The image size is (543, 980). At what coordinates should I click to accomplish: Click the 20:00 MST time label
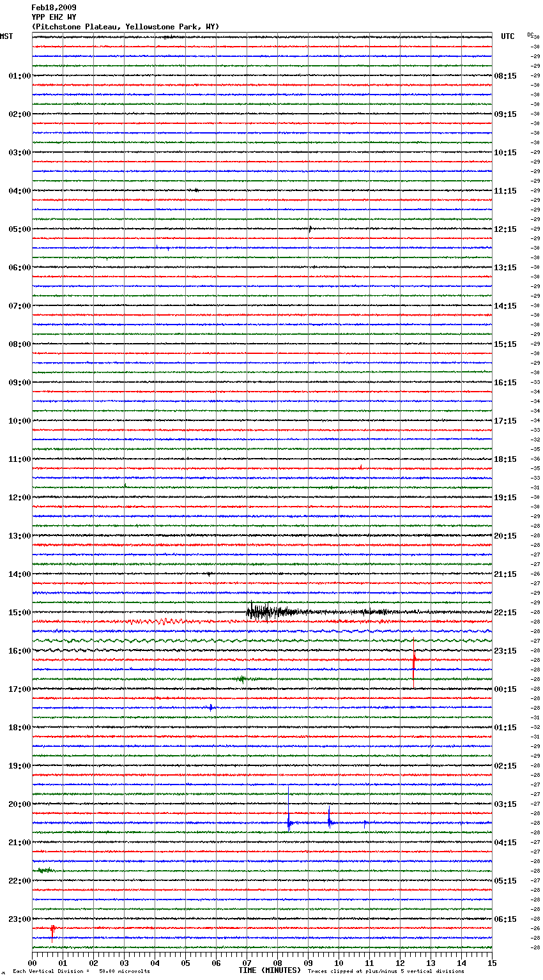coord(19,804)
